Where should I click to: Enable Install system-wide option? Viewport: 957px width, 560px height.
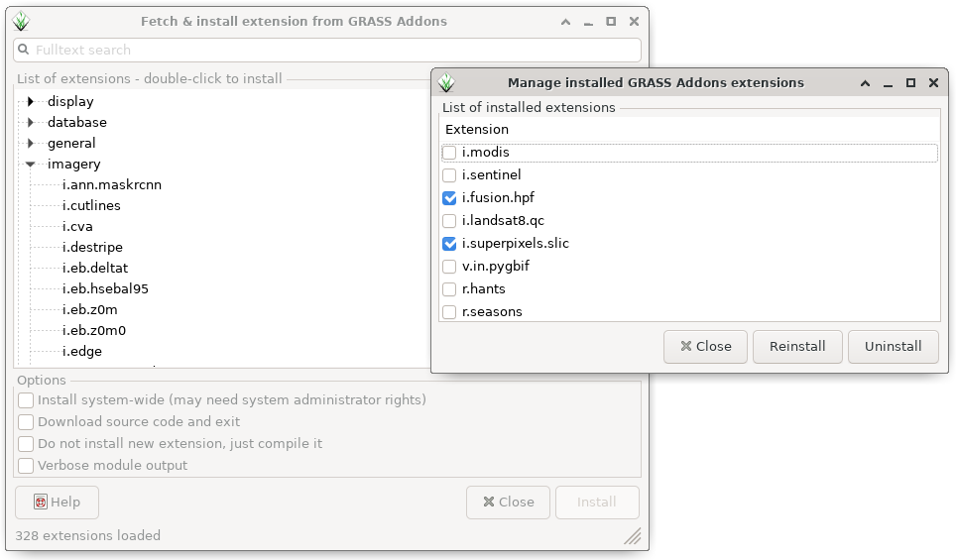26,400
